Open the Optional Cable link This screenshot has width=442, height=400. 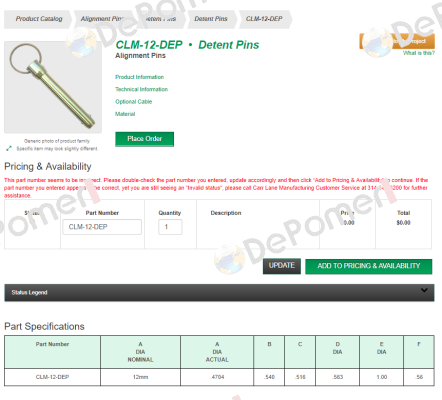[x=133, y=102]
